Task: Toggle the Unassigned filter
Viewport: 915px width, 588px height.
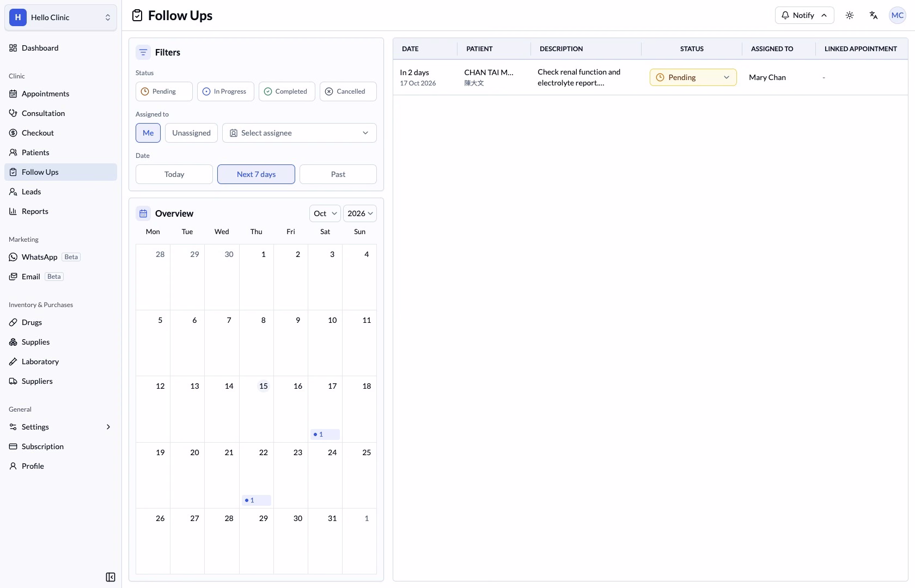Action: (191, 133)
